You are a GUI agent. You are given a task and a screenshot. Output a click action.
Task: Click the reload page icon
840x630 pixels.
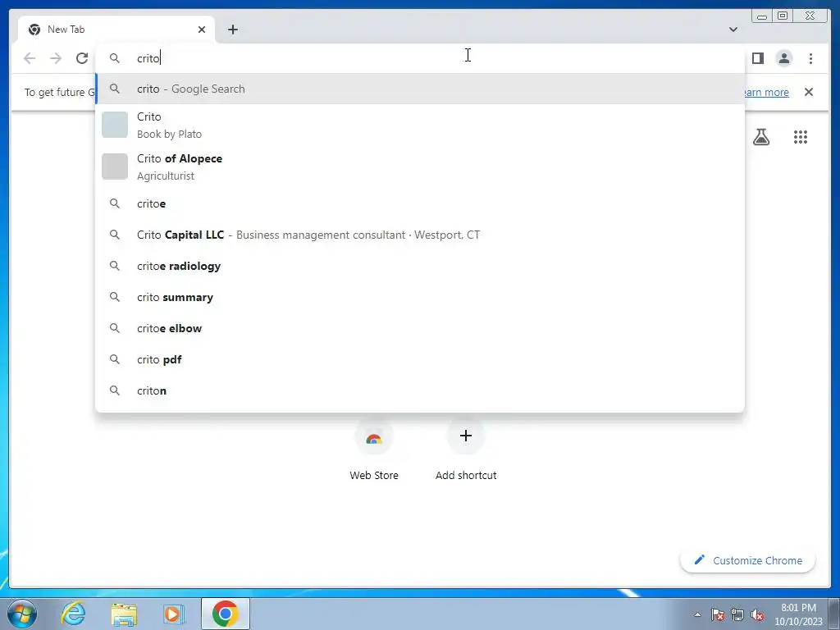coord(82,58)
